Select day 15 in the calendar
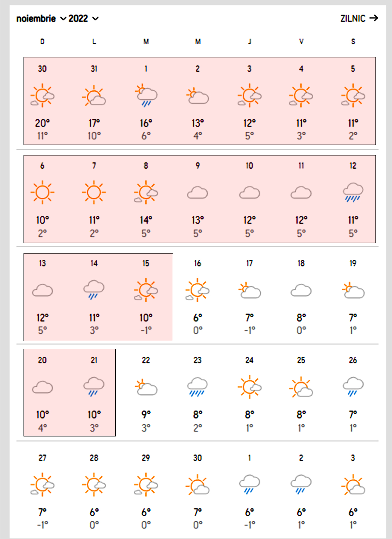Viewport: 392px width, 539px height. click(x=146, y=263)
